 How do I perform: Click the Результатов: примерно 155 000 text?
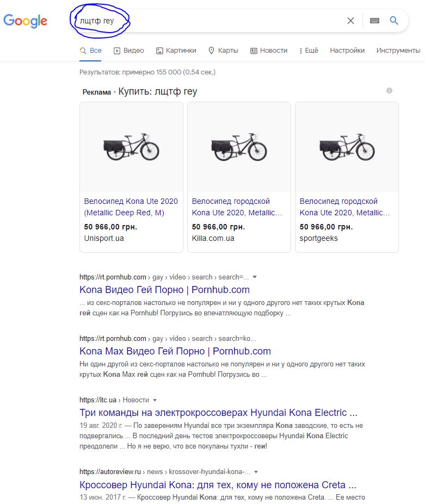coord(147,72)
